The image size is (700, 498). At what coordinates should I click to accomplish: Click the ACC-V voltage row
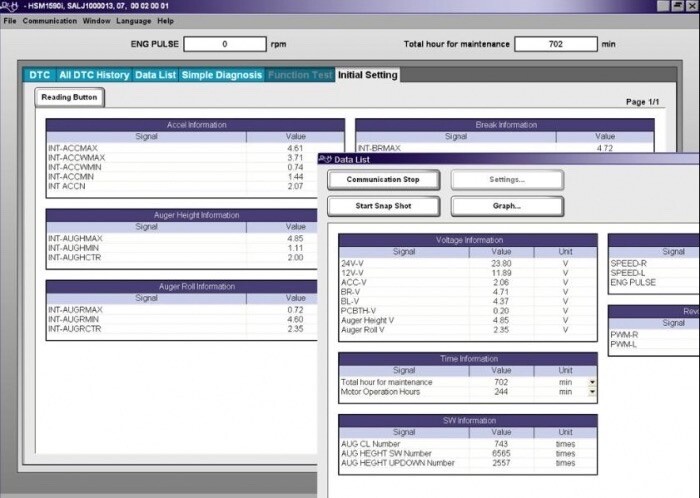[x=468, y=282]
